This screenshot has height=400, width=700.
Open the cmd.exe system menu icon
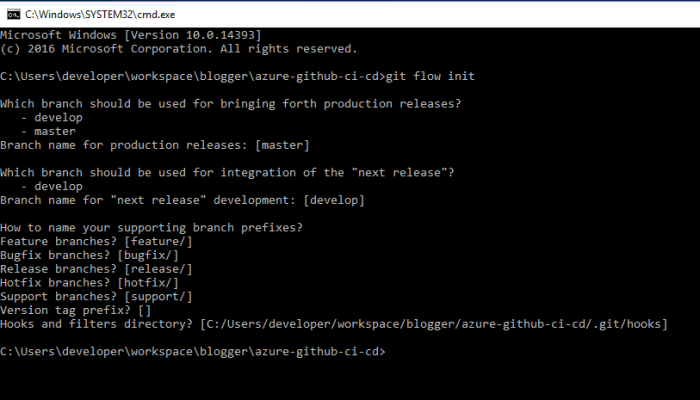tap(11, 11)
